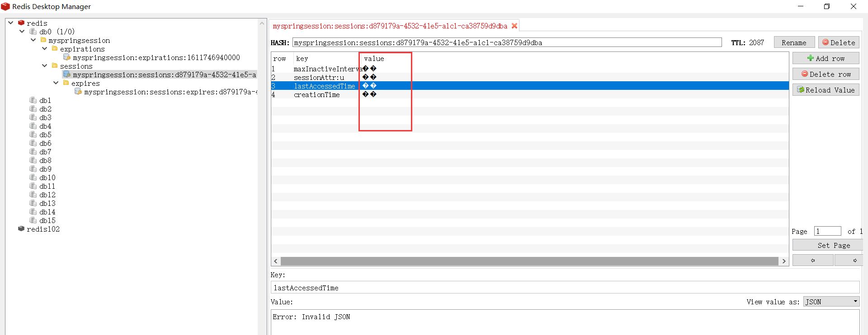Click Delete row button

pos(826,74)
